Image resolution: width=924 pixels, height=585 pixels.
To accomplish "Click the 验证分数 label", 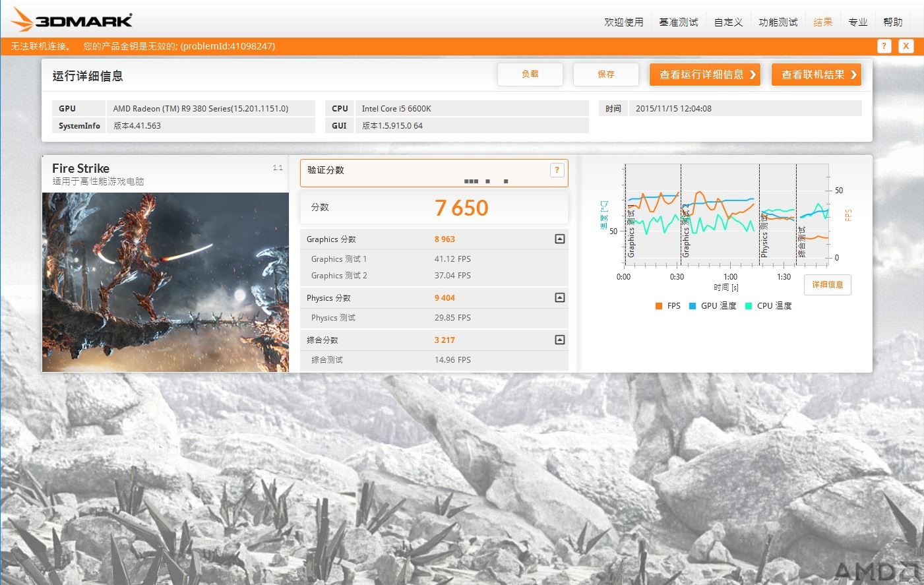I will tap(326, 170).
